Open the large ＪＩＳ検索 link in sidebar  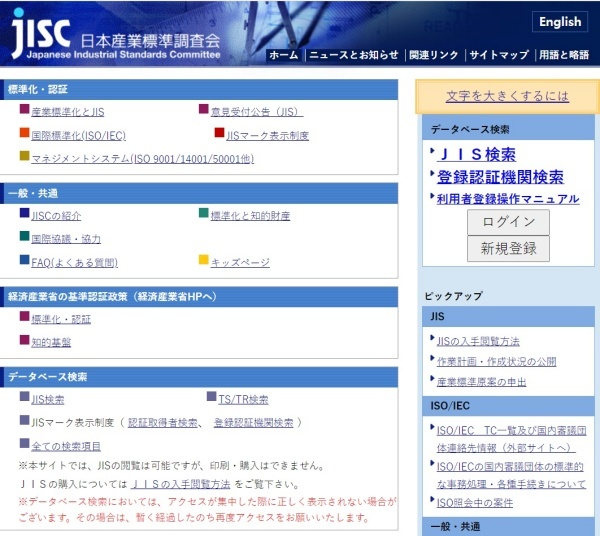[477, 154]
